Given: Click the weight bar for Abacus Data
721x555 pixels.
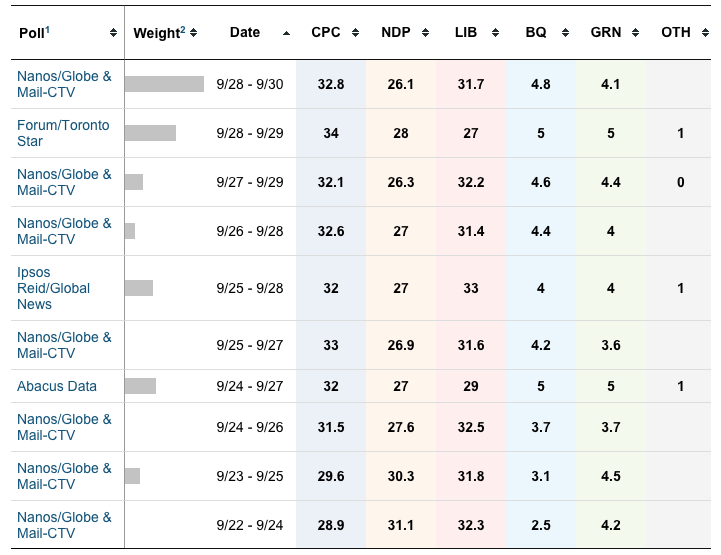Looking at the screenshot, I should (140, 386).
